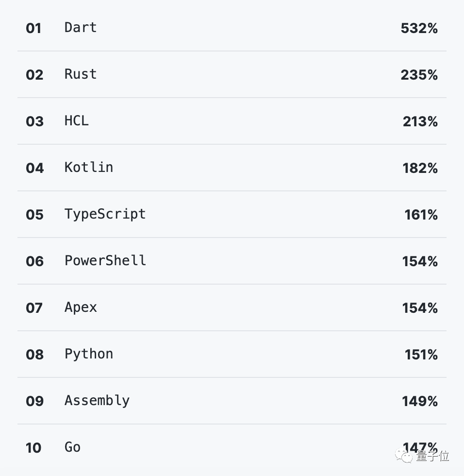The width and height of the screenshot is (464, 476).
Task: Click the 161% TypeScript percentage
Action: pos(421,215)
